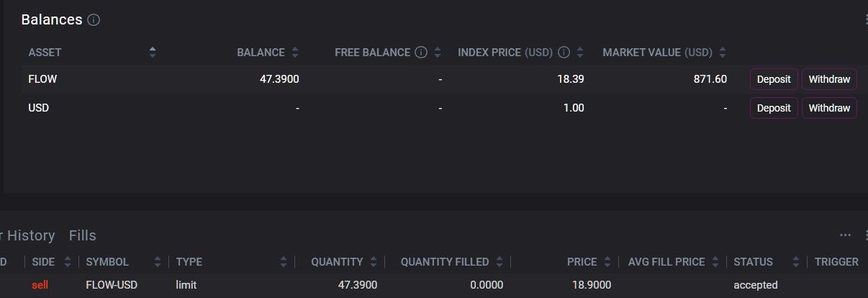Sort orders by Quantity Filled arrows
This screenshot has width=868, height=298.
coord(499,262)
